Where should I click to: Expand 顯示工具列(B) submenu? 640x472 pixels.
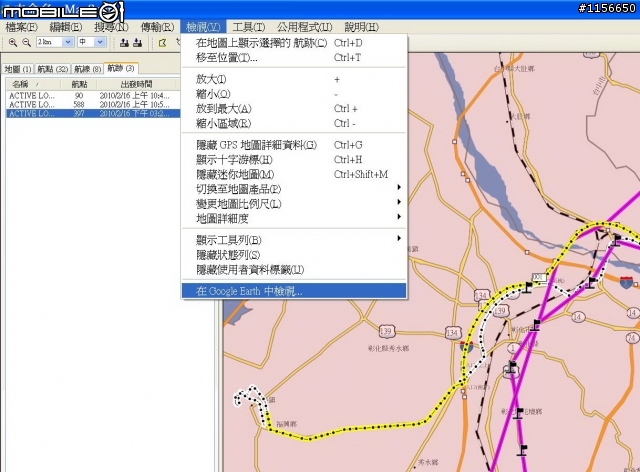(x=294, y=240)
